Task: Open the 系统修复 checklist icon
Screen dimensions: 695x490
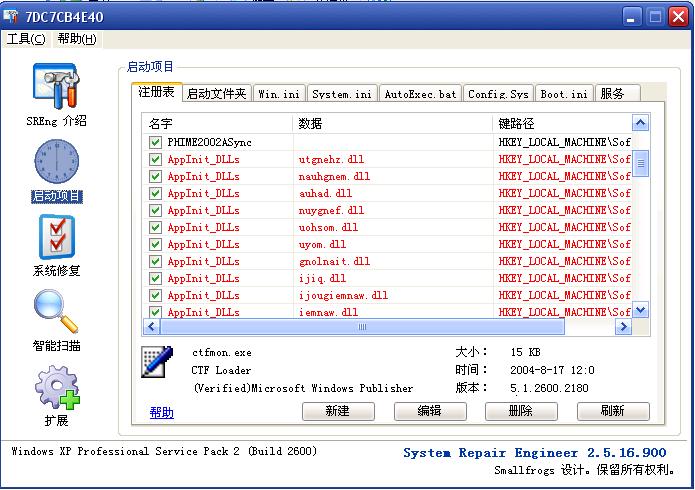Action: 57,237
